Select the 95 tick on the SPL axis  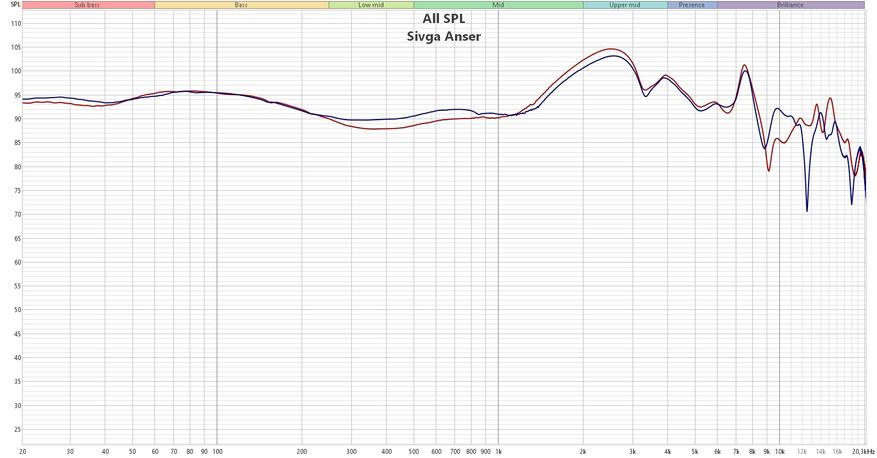click(x=17, y=95)
